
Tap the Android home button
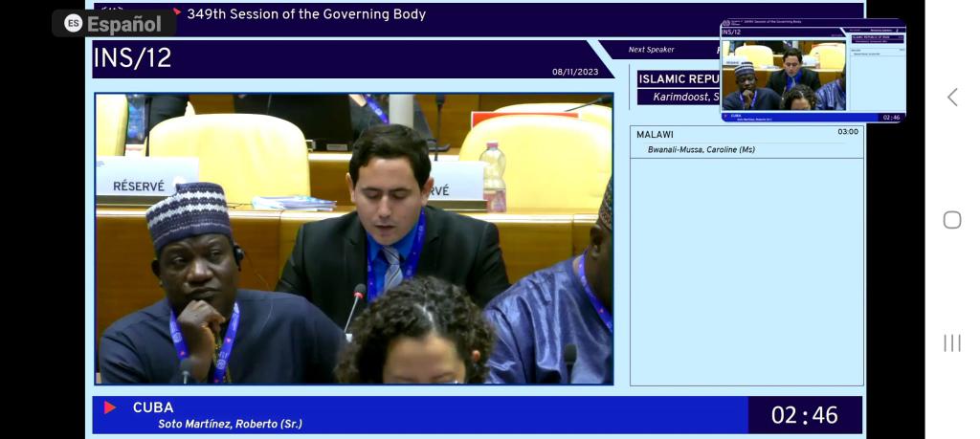[x=951, y=220]
